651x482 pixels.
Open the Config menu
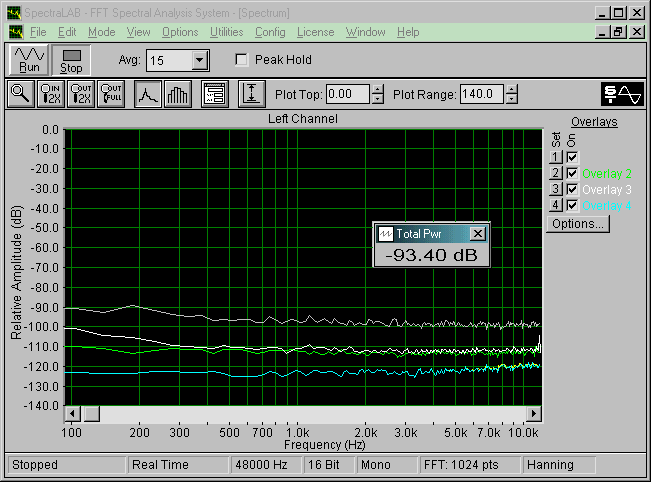[270, 32]
